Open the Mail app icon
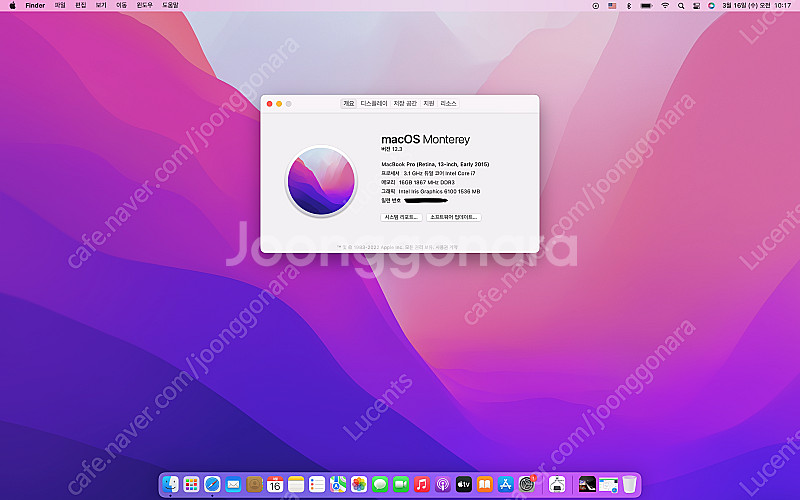800x500 pixels. 233,484
